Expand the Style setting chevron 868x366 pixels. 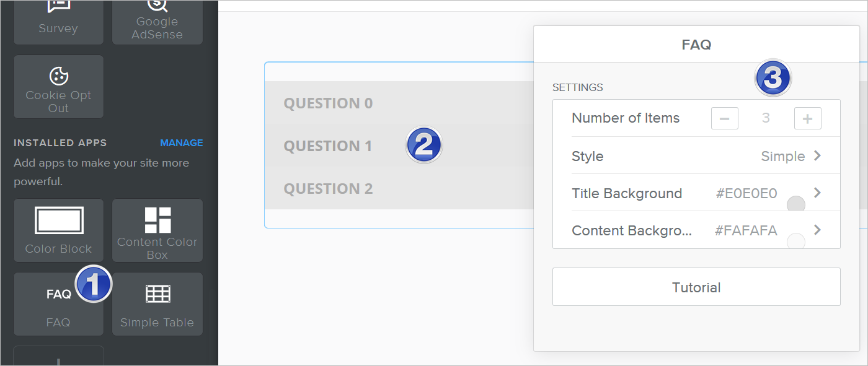[x=817, y=156]
